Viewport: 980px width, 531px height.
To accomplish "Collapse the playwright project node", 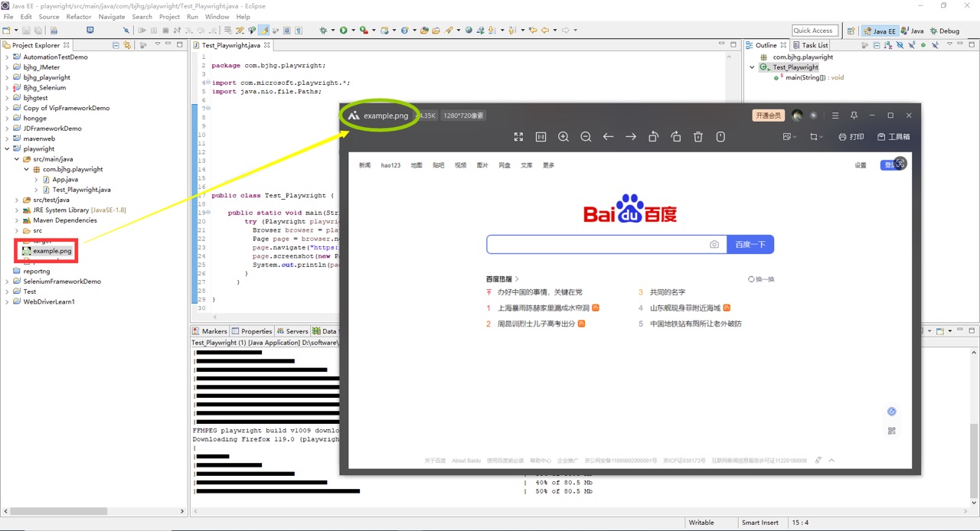I will [7, 148].
